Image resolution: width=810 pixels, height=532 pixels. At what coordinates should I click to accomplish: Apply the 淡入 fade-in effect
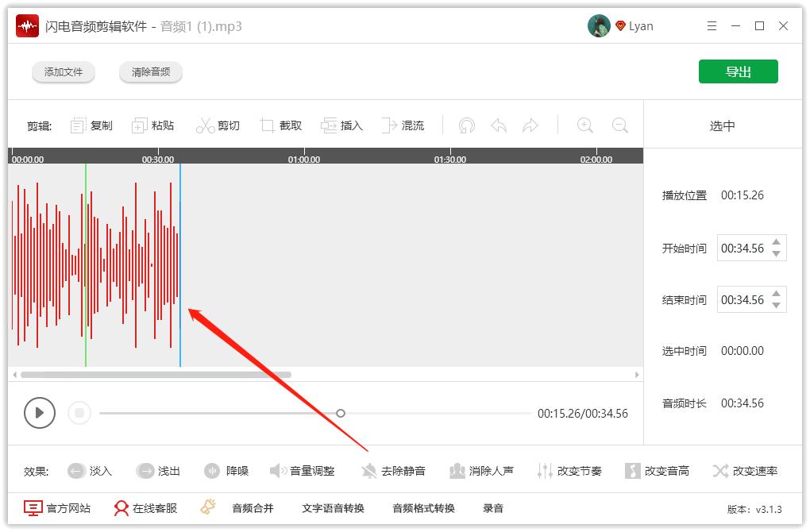[x=90, y=470]
